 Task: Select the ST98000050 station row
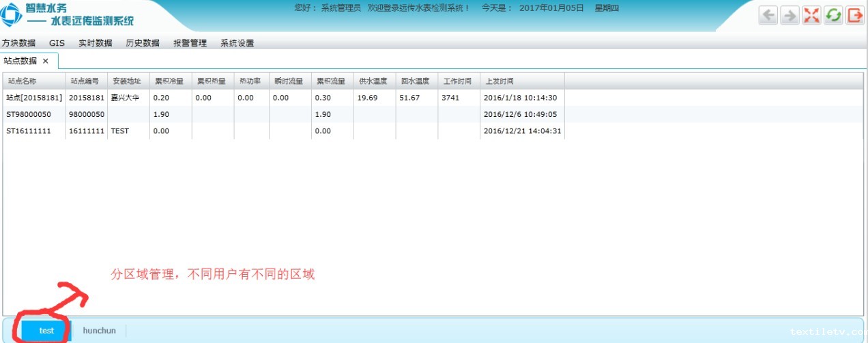[28, 114]
